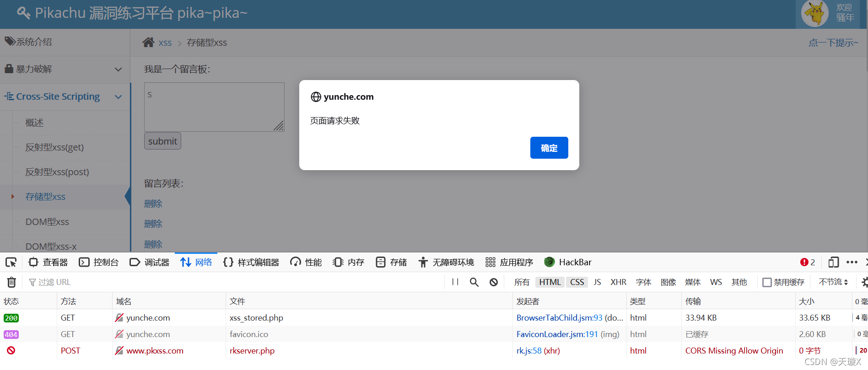Open the 不节流 throttling dropdown
The image size is (868, 370).
pos(833,282)
